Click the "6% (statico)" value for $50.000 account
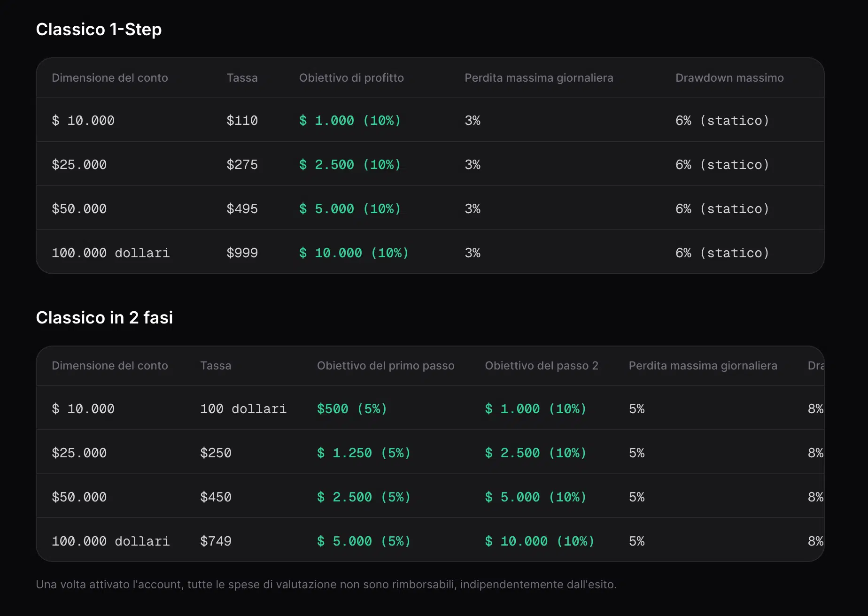 click(722, 208)
